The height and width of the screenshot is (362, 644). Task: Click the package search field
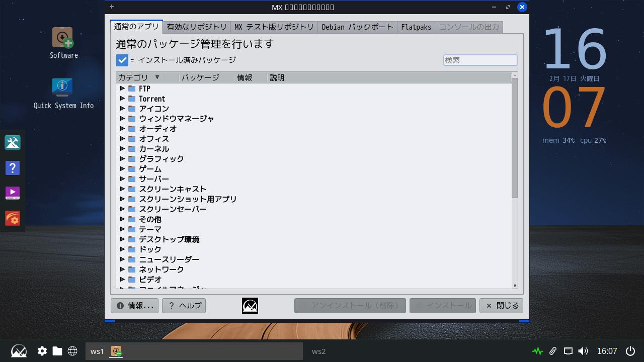(480, 60)
